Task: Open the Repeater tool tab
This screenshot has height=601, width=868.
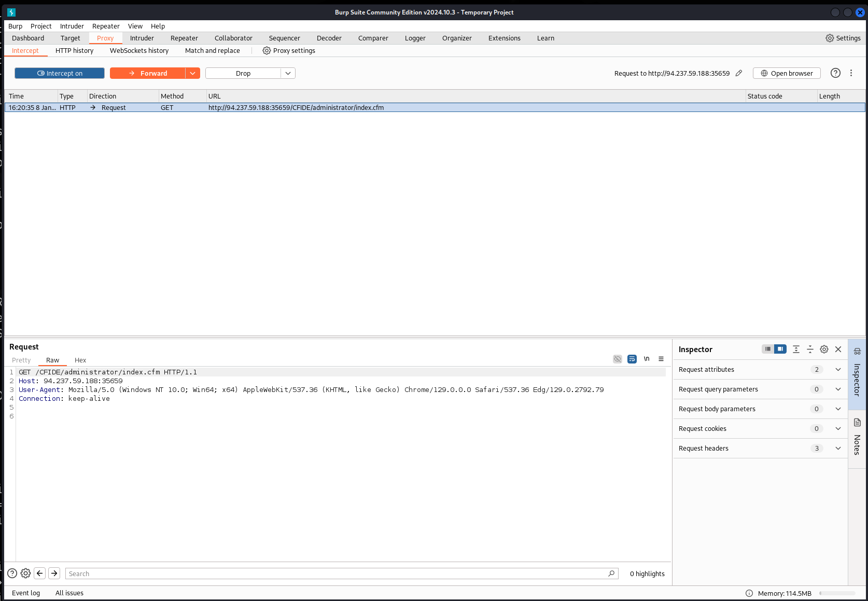Action: [184, 38]
